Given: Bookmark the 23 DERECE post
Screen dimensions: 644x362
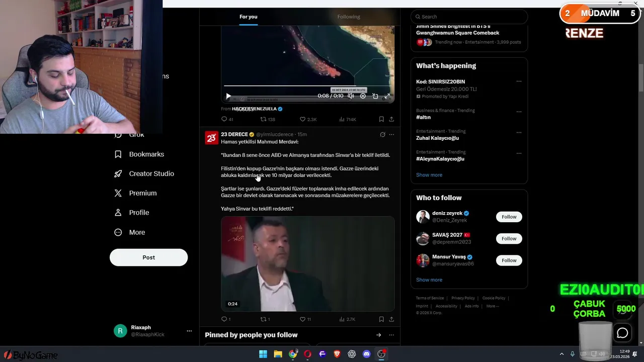Looking at the screenshot, I should (381, 319).
